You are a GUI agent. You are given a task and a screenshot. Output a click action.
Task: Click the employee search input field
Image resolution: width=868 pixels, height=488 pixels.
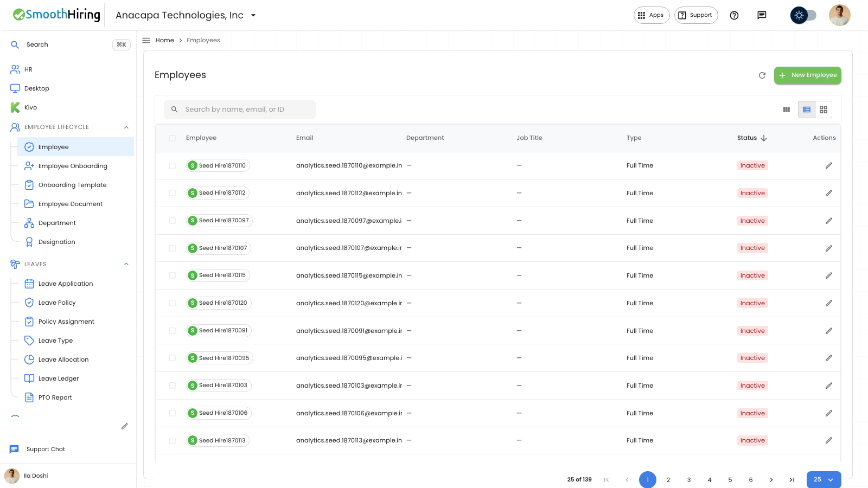pos(240,110)
